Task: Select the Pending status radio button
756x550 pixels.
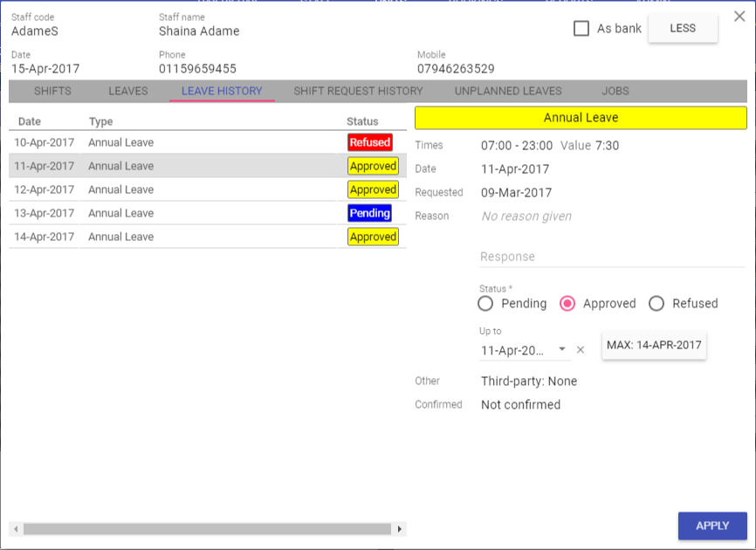Action: (486, 304)
